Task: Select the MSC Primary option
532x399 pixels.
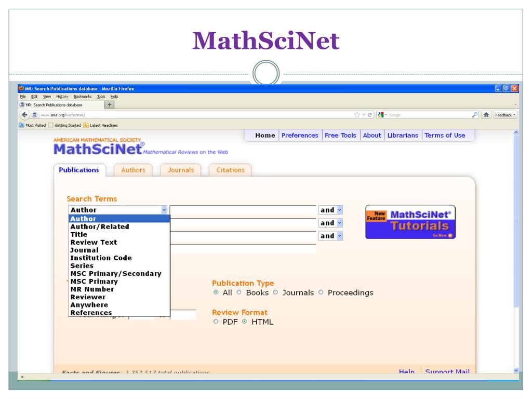Action: click(119, 281)
